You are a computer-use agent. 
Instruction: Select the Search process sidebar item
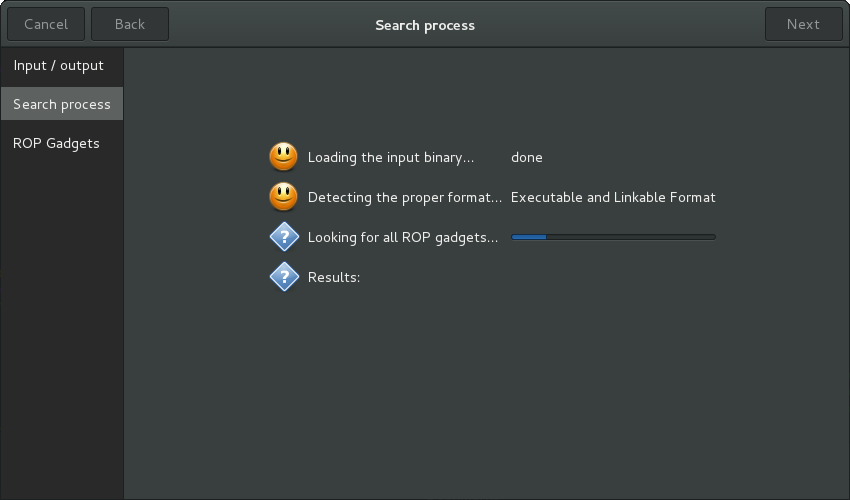pos(62,104)
